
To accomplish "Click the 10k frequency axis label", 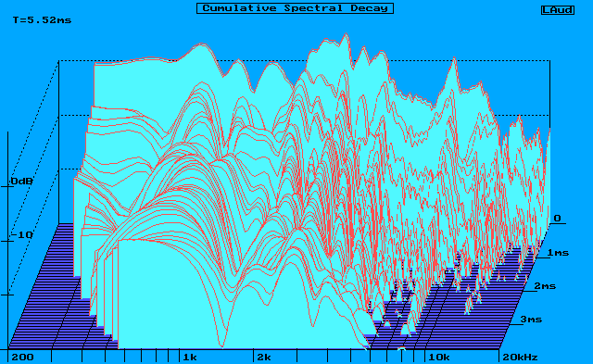I will click(x=439, y=358).
